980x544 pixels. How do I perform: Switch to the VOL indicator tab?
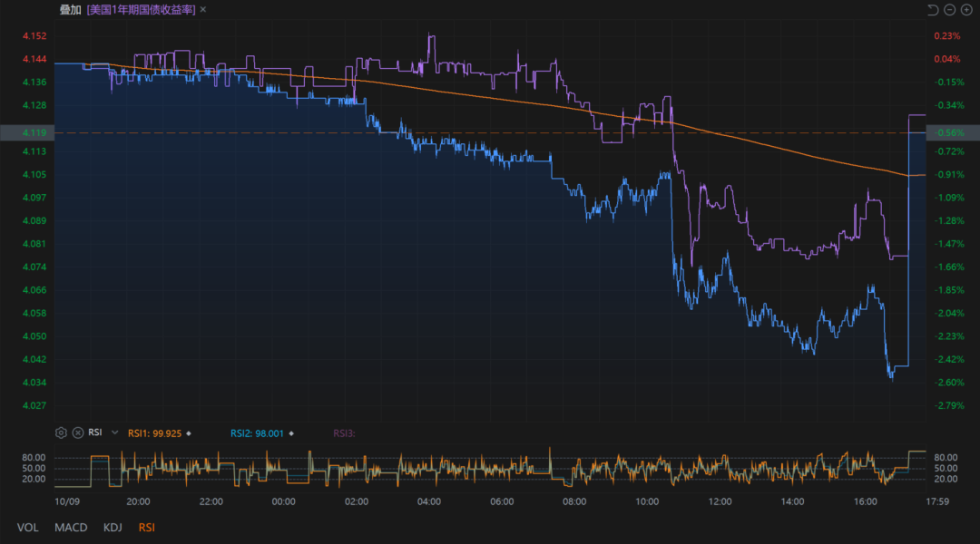(x=27, y=528)
